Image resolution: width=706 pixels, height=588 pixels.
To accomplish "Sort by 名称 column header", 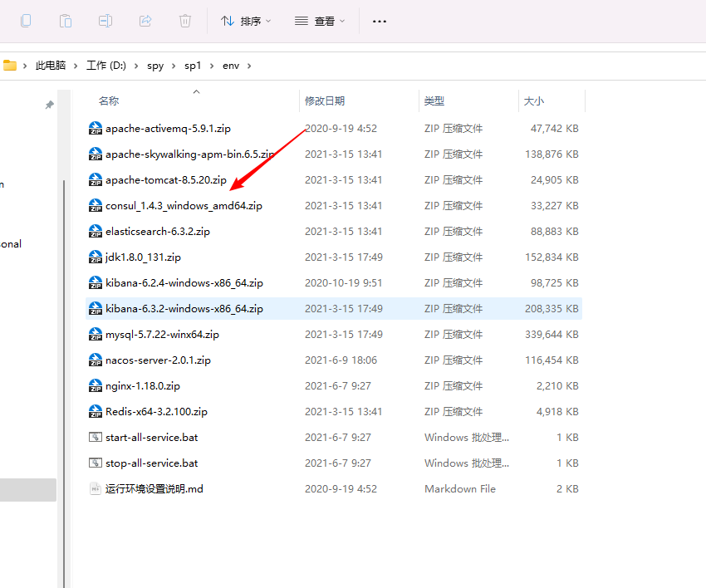I will [x=109, y=100].
